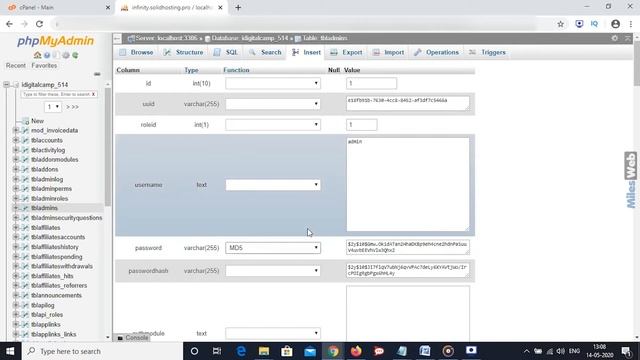Click the bookmark star in address bar
Image resolution: width=640 pixels, height=360 pixels.
click(x=560, y=24)
